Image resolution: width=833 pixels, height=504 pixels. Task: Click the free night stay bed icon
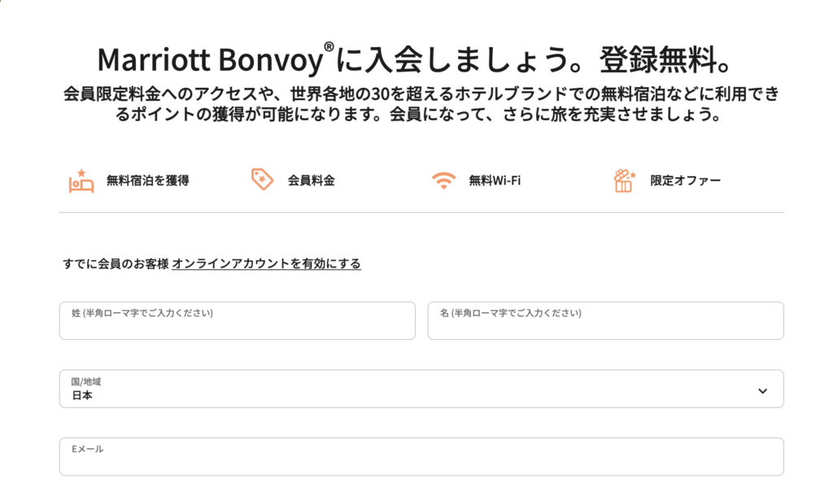pos(81,181)
